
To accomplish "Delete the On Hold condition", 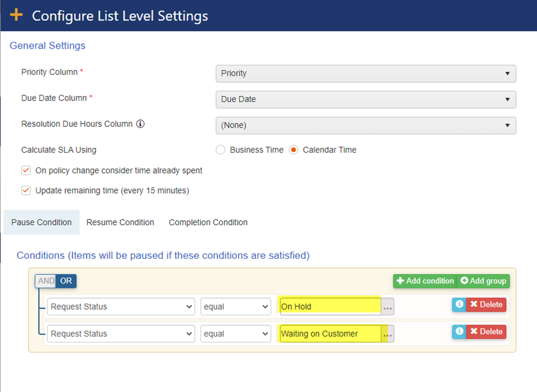I will 486,305.
